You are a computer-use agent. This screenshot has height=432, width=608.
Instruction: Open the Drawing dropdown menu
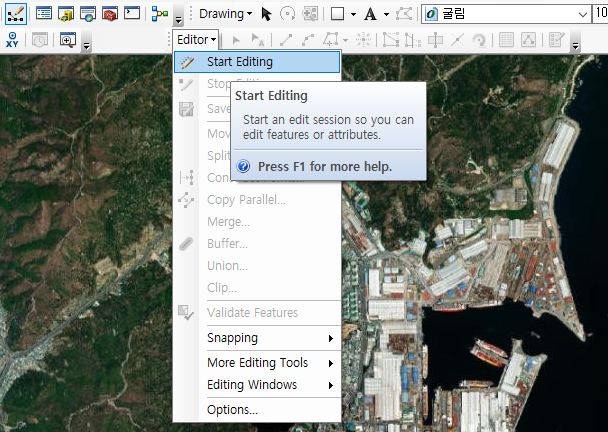tap(225, 14)
